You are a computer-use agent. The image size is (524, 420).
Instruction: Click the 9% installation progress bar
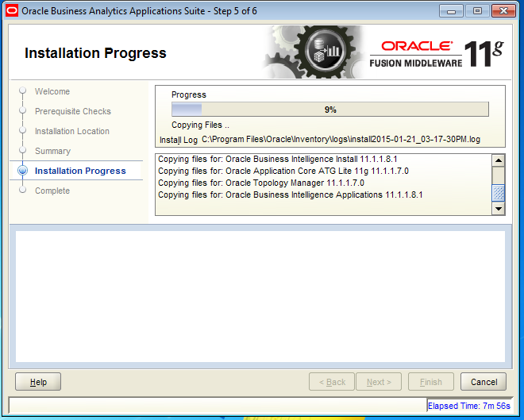pos(330,110)
